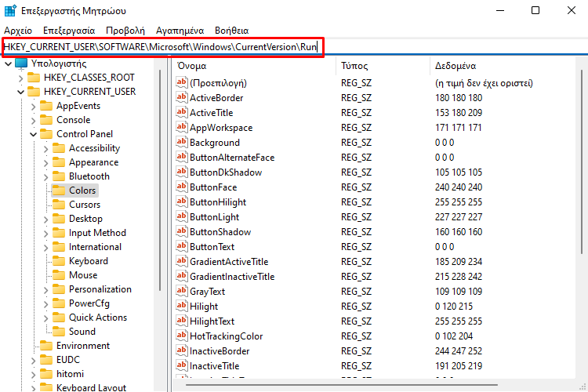
Task: Select the Keyboard folder icon
Action: point(59,261)
